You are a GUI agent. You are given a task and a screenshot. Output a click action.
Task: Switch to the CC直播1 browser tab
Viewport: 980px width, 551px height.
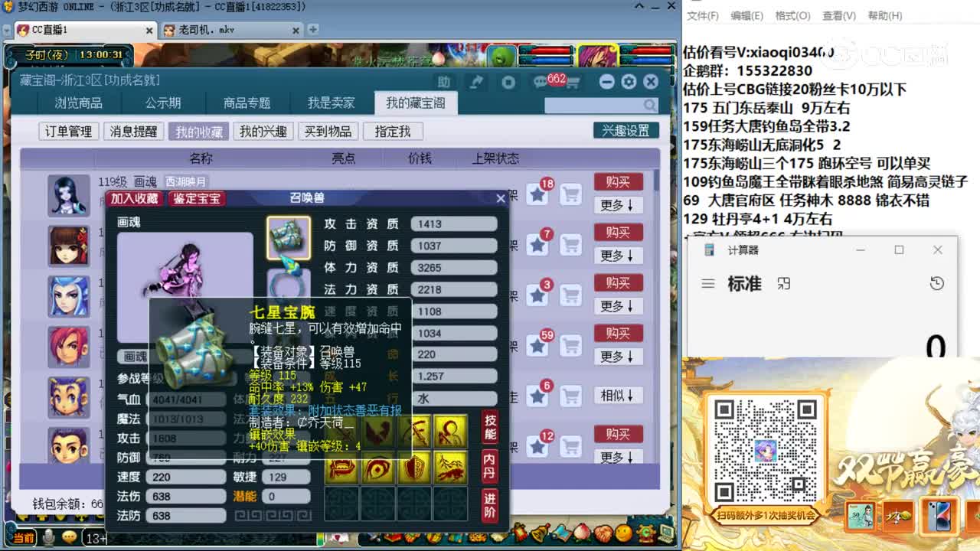86,30
